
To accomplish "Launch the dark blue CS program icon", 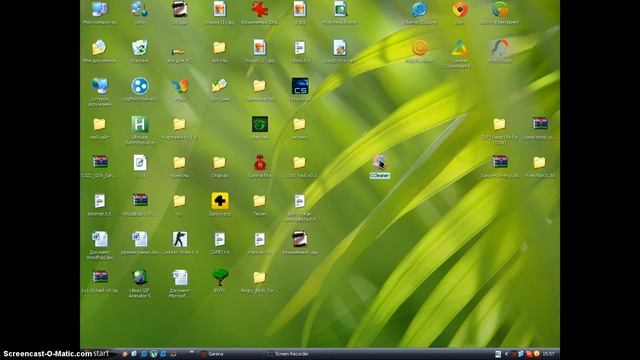I will click(x=300, y=86).
